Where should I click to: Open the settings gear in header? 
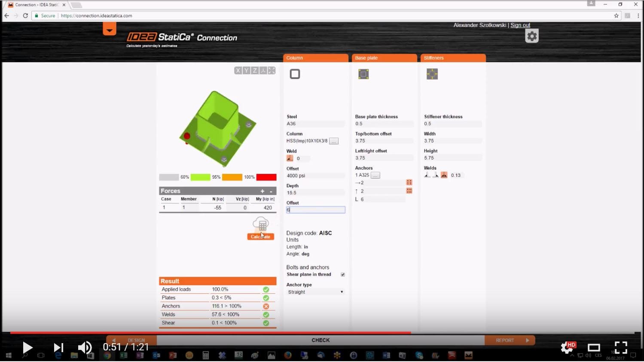pyautogui.click(x=532, y=36)
